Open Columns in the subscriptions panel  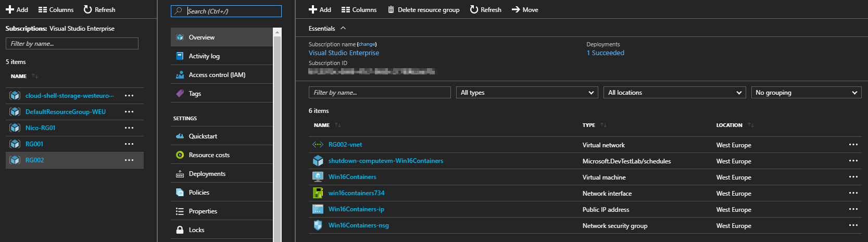pos(56,9)
